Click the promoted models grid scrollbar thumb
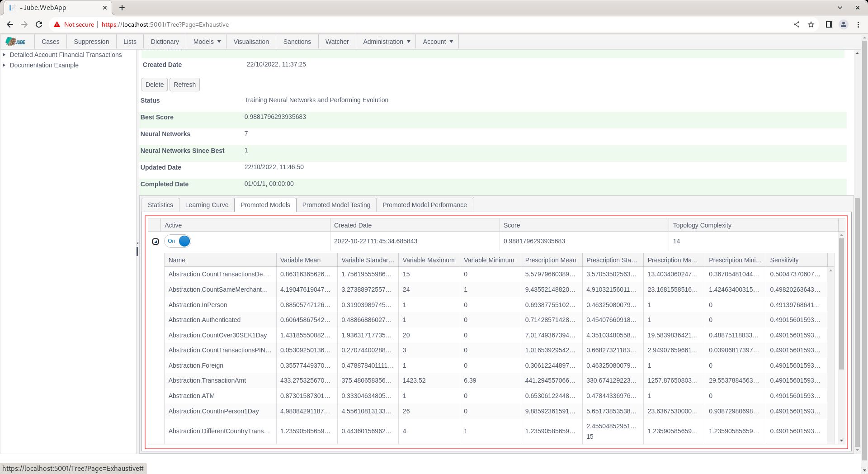Image resolution: width=868 pixels, height=474 pixels. click(841, 303)
